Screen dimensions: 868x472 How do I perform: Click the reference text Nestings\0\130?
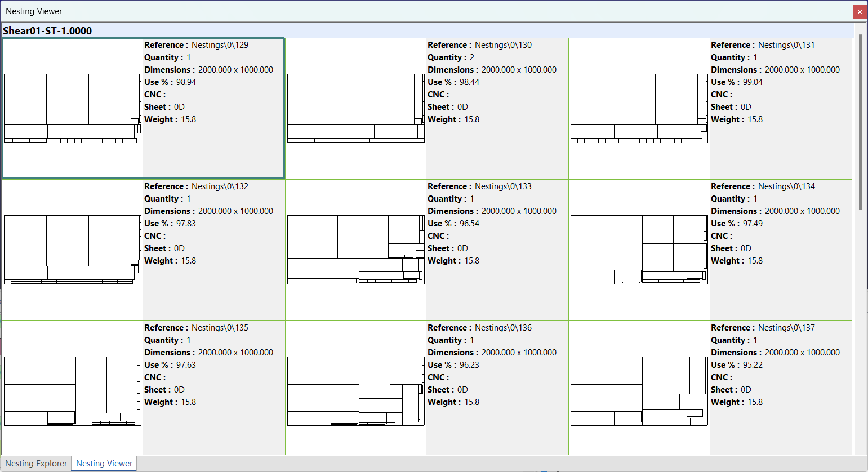tap(503, 45)
